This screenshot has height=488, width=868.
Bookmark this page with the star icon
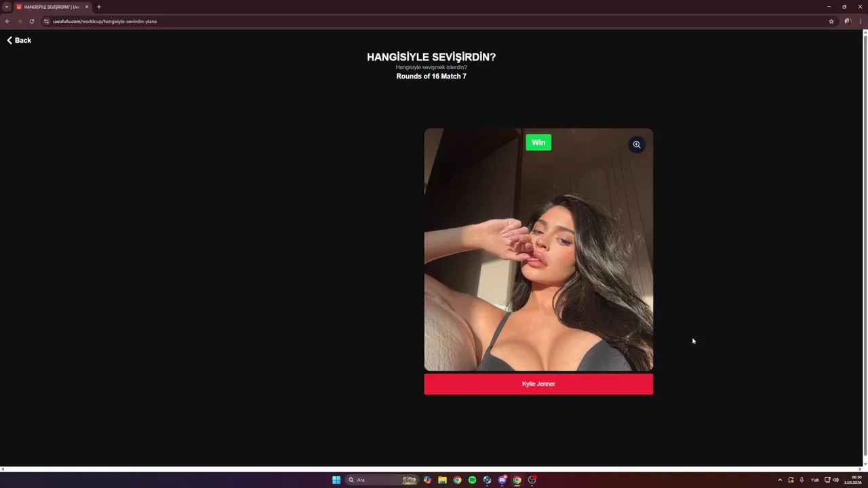(x=831, y=21)
